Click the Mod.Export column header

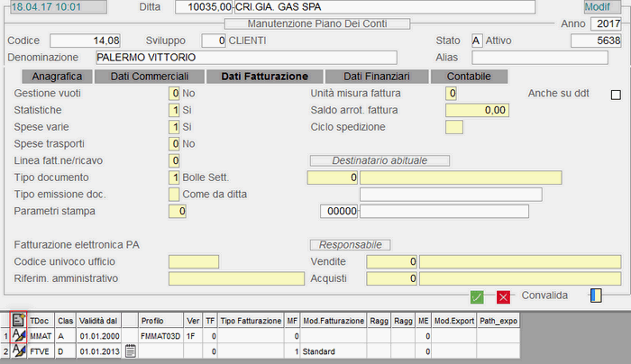(x=454, y=321)
